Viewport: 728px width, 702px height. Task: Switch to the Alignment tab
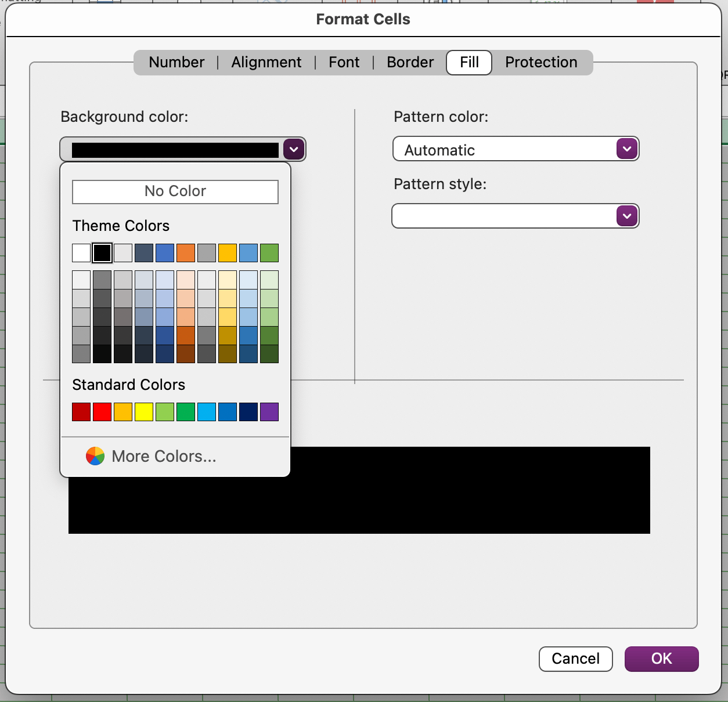click(x=266, y=62)
